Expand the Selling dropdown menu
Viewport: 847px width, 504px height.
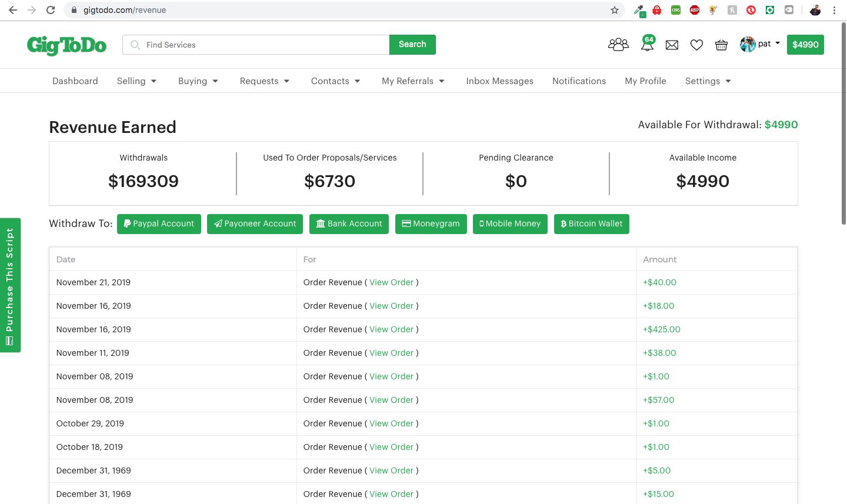click(x=136, y=81)
